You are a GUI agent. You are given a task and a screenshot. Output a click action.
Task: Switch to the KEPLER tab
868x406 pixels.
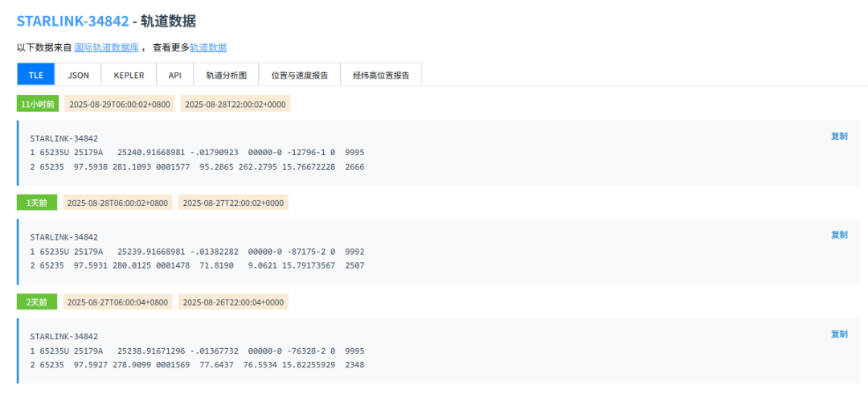coord(129,75)
